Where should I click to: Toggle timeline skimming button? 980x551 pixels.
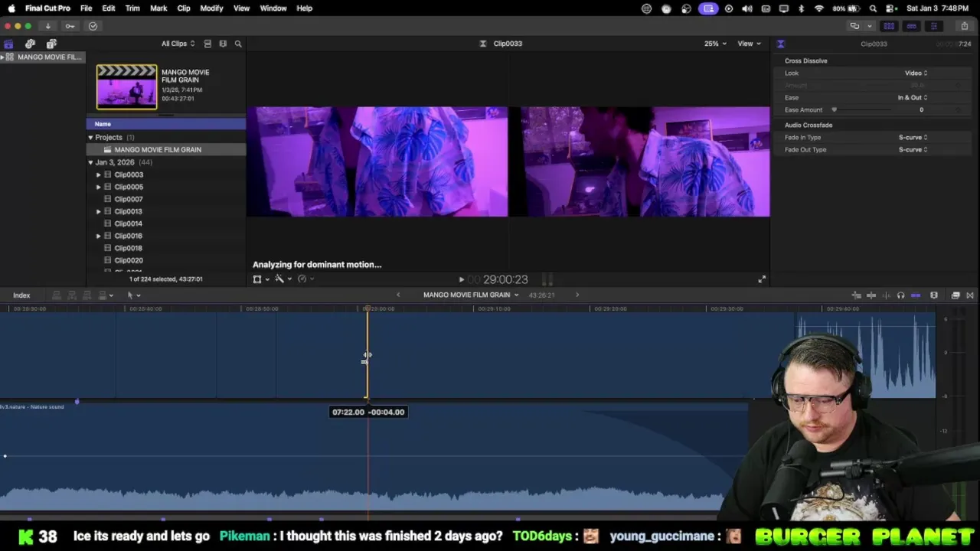(x=871, y=295)
